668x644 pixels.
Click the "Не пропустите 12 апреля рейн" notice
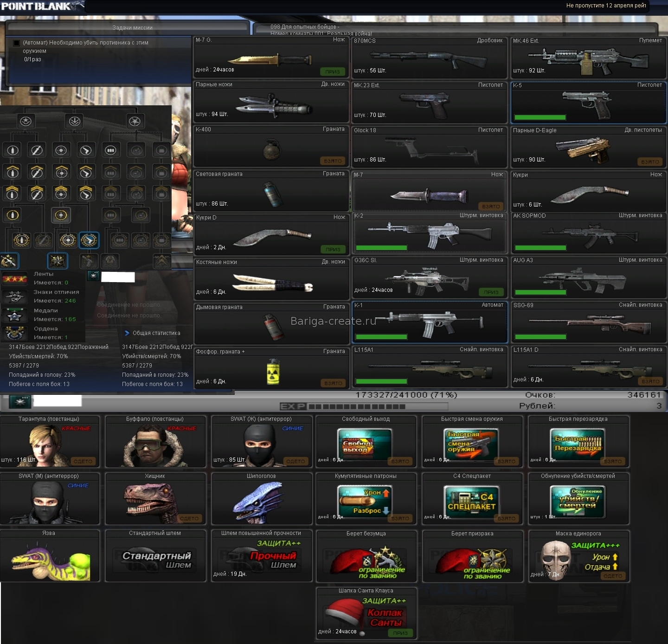[606, 6]
